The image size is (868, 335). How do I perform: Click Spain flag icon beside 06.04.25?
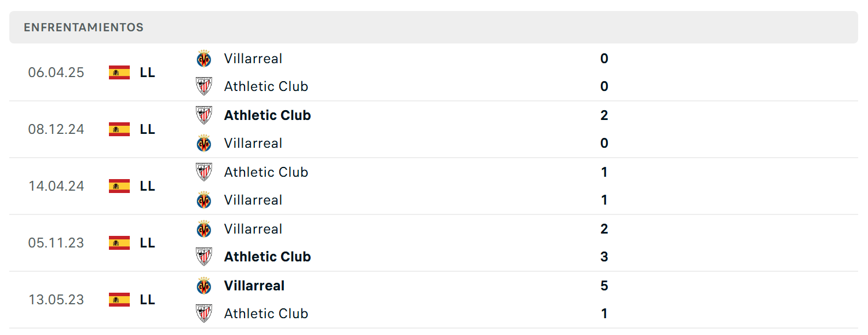pyautogui.click(x=119, y=72)
